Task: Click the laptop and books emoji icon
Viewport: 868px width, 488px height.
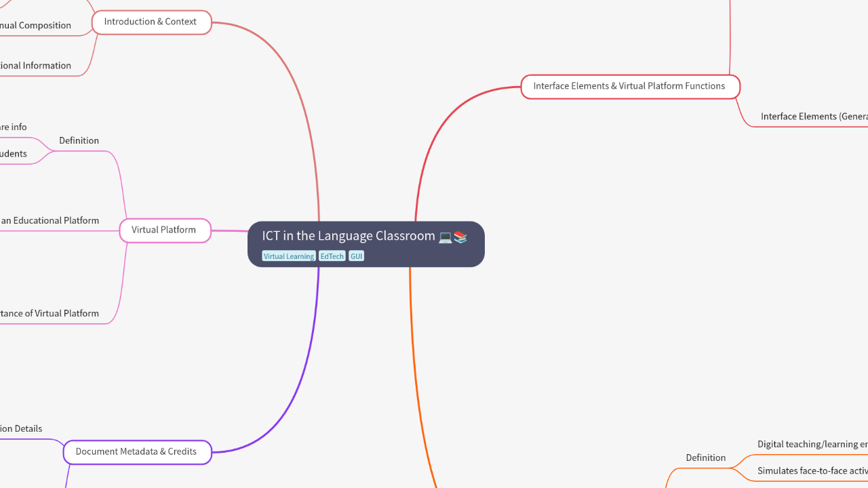Action: (x=453, y=237)
